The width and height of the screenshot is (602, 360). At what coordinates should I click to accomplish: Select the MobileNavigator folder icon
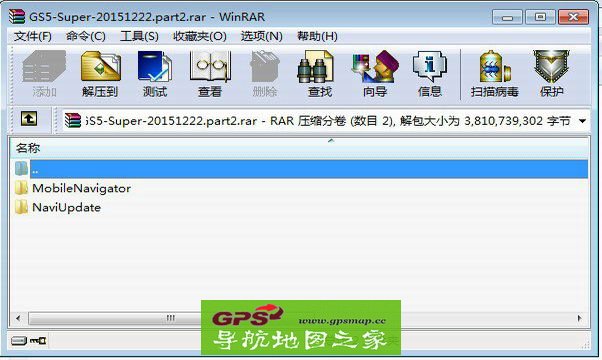coord(21,188)
